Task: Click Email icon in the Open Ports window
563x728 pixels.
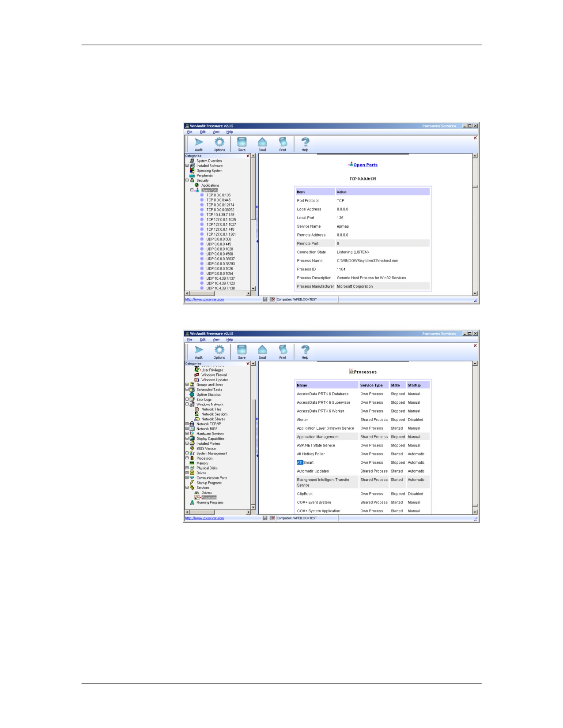Action: coord(262,142)
